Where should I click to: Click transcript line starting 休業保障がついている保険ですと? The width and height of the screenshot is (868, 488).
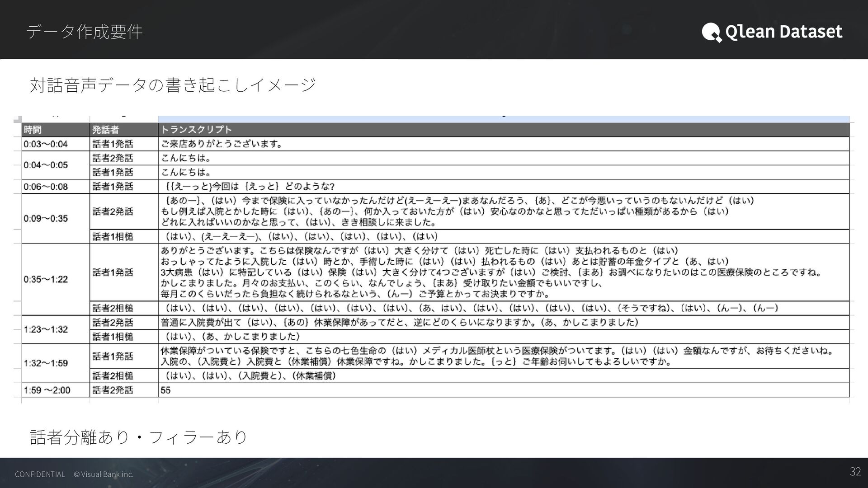pos(497,351)
